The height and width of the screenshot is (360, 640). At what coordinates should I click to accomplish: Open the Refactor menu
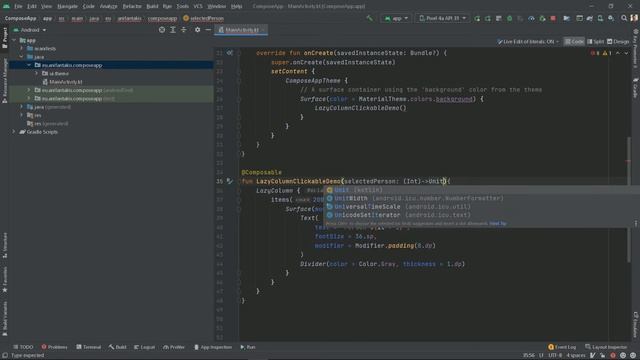coord(132,6)
